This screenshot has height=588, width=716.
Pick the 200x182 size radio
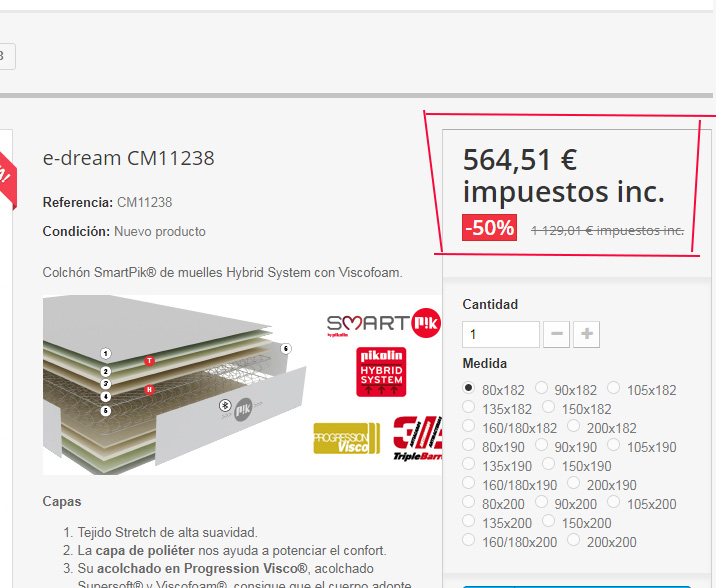click(x=574, y=425)
